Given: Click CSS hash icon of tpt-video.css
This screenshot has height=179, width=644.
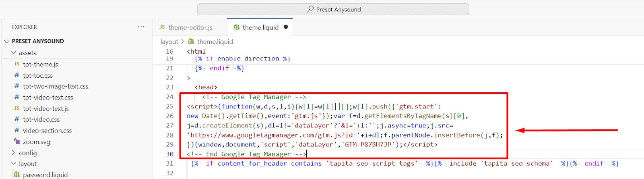Looking at the screenshot, I should 17,119.
